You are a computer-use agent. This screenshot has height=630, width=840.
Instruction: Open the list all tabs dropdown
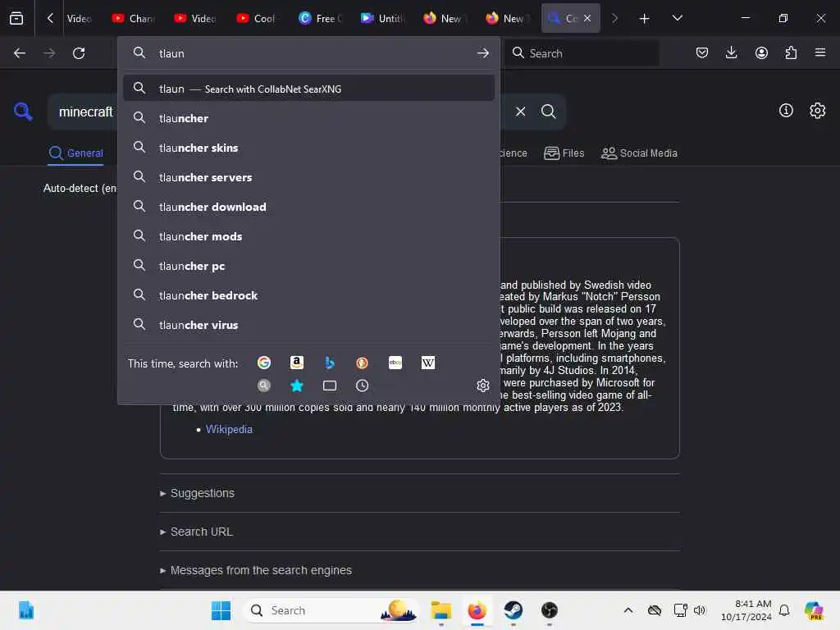(677, 19)
